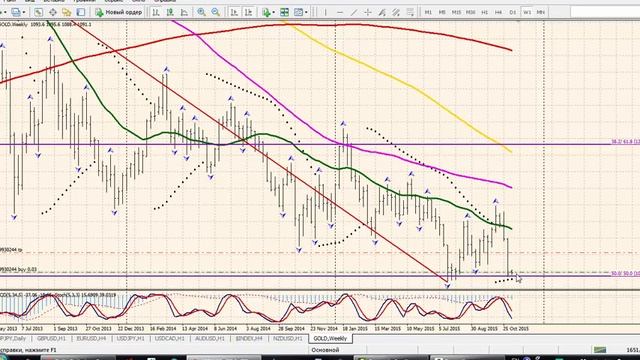Open the Profiles toolbar icon
640x360 pixels.
click(x=16, y=12)
